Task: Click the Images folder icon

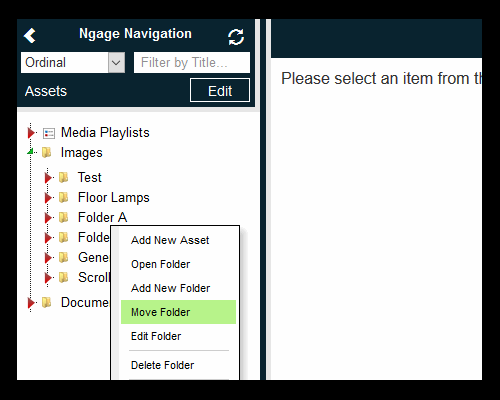Action: (47, 153)
